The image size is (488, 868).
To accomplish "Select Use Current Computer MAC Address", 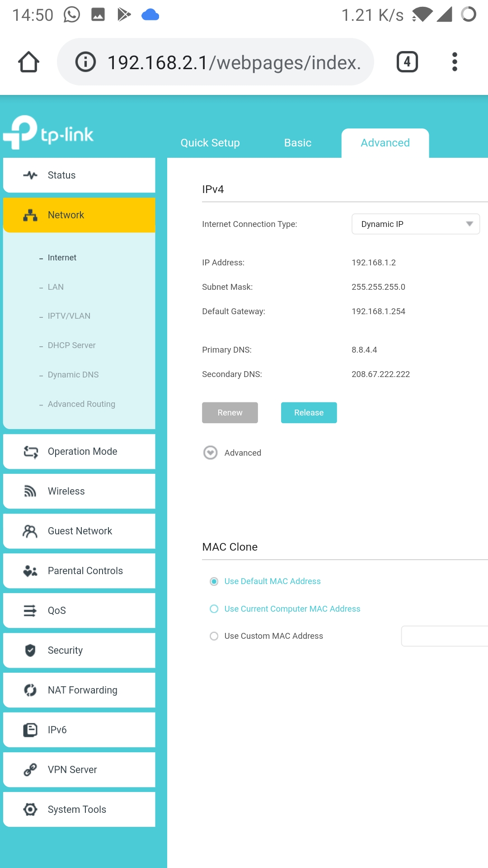I will [214, 609].
